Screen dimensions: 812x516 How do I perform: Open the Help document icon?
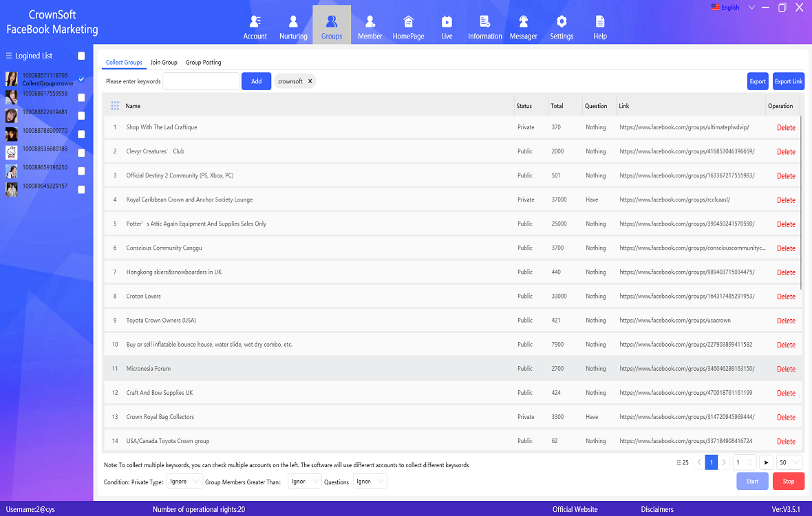click(x=599, y=21)
